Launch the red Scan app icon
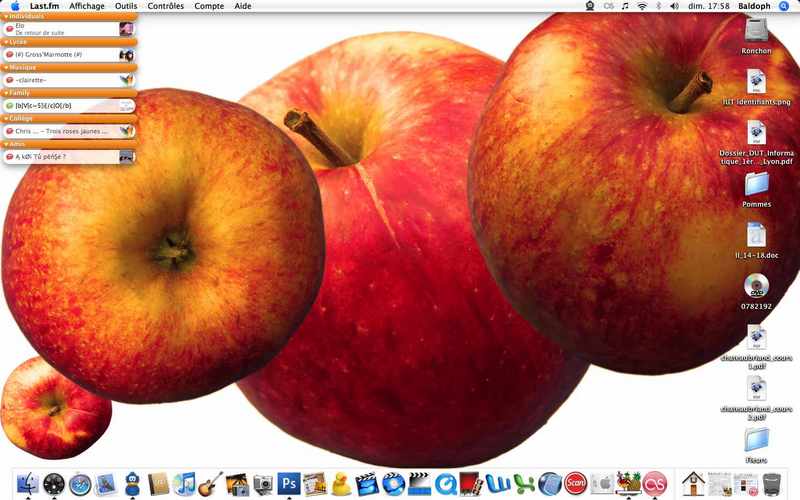 576,483
